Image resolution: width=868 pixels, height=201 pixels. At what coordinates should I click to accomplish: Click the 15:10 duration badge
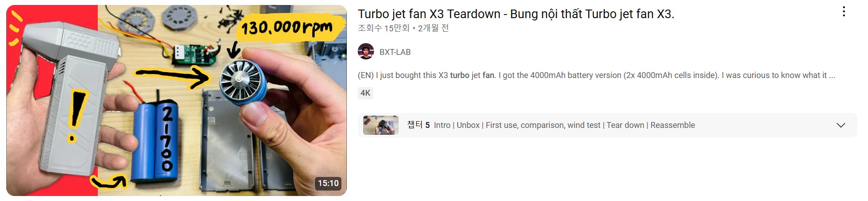click(x=328, y=183)
